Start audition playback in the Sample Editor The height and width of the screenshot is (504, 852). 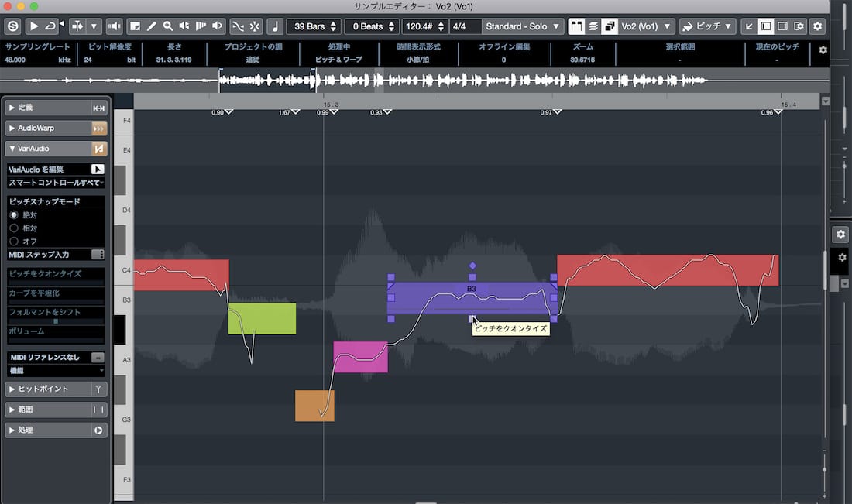[33, 26]
